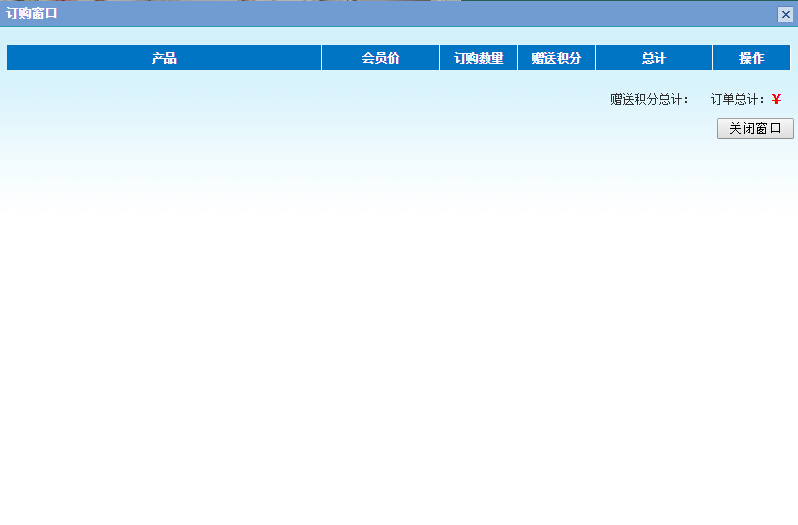
Task: Click the 订购窗口 title text
Action: [x=32, y=14]
